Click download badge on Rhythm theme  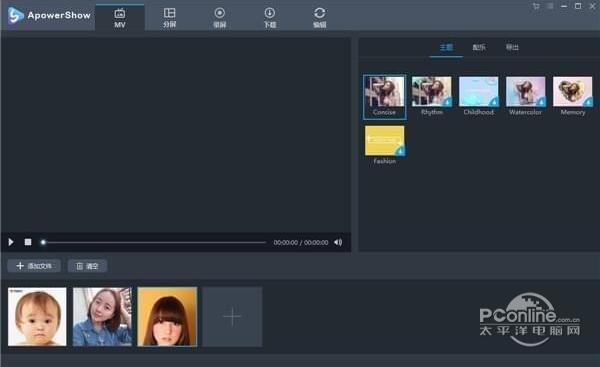447,102
